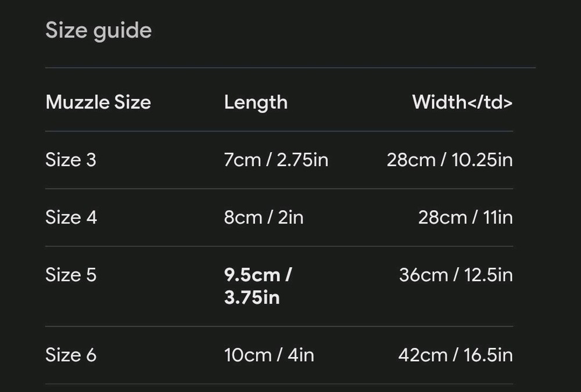Click the Length column header
This screenshot has width=581, height=392.
(x=256, y=102)
